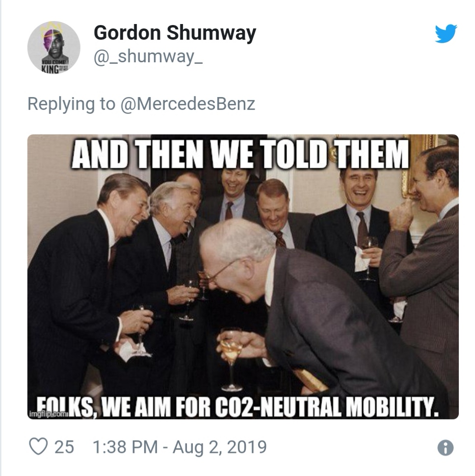Viewport: 475px width, 476px height.
Task: Click the blue Twitter bird logo
Action: tap(446, 33)
